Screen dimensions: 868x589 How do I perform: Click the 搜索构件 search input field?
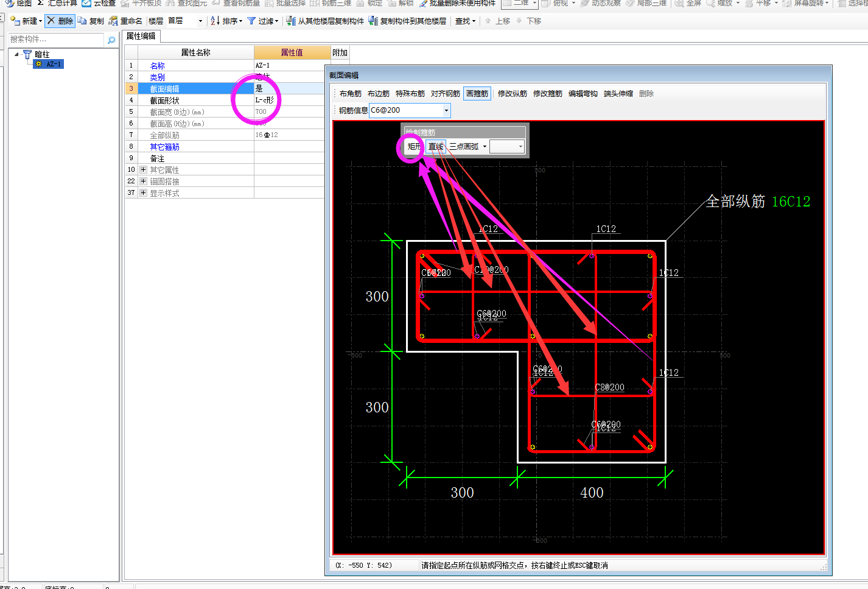pyautogui.click(x=56, y=40)
